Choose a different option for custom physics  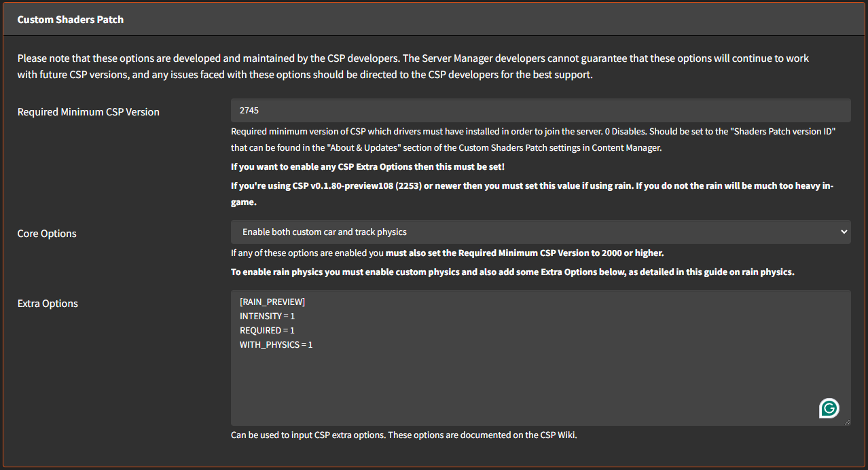pos(541,232)
